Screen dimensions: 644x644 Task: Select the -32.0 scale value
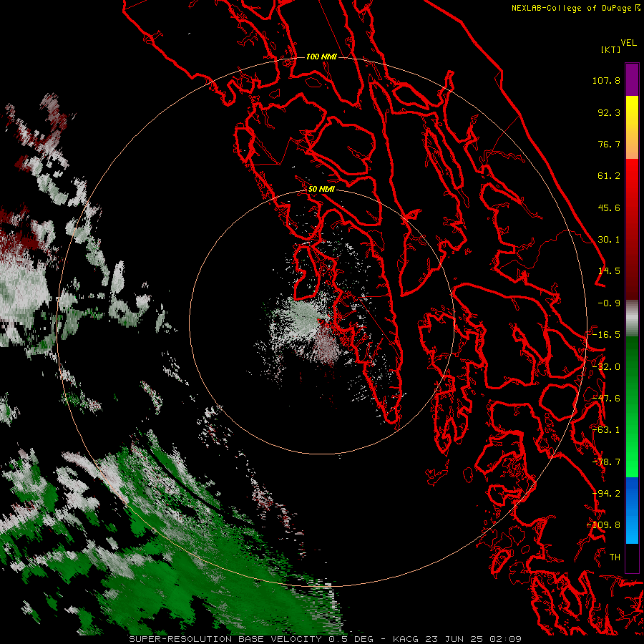tap(606, 367)
